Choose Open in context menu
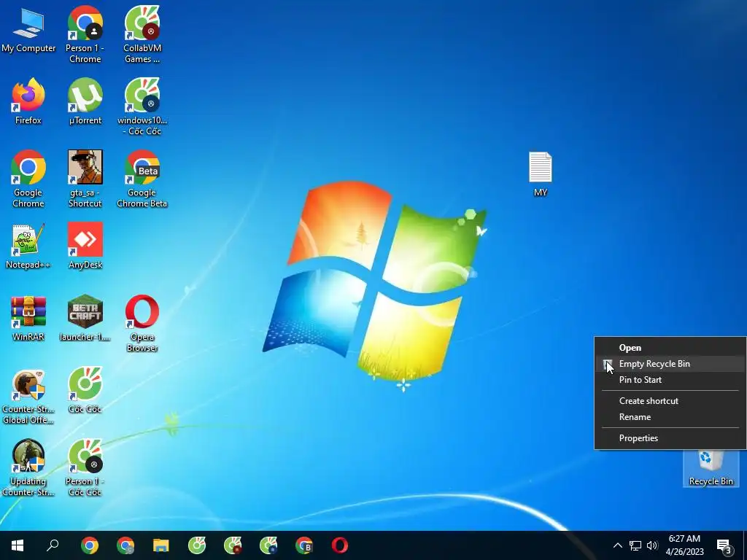The height and width of the screenshot is (560, 747). [670, 348]
